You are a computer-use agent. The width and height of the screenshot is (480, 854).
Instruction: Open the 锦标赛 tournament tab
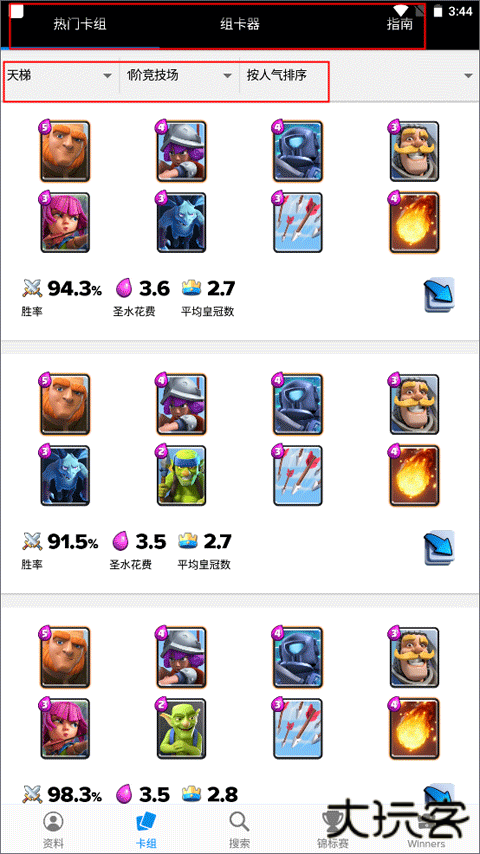(x=332, y=829)
